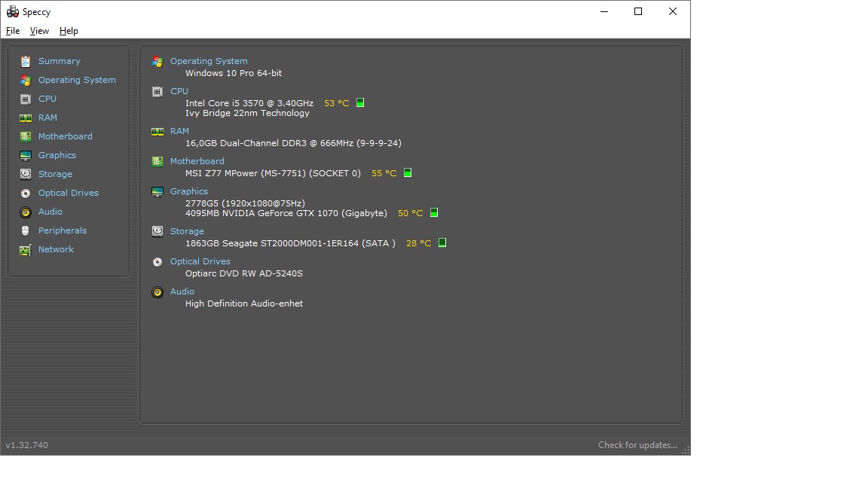Click the speaker icon beside Audio heading
The image size is (868, 488).
pos(157,291)
